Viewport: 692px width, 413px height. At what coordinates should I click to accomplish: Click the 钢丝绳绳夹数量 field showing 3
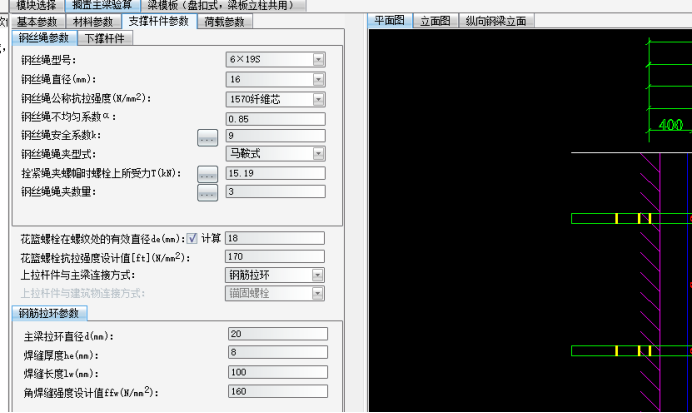pyautogui.click(x=276, y=191)
